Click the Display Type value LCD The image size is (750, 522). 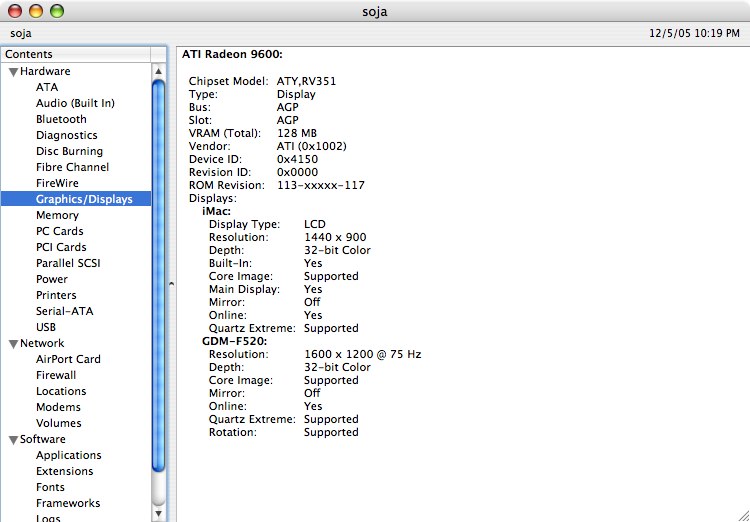315,224
